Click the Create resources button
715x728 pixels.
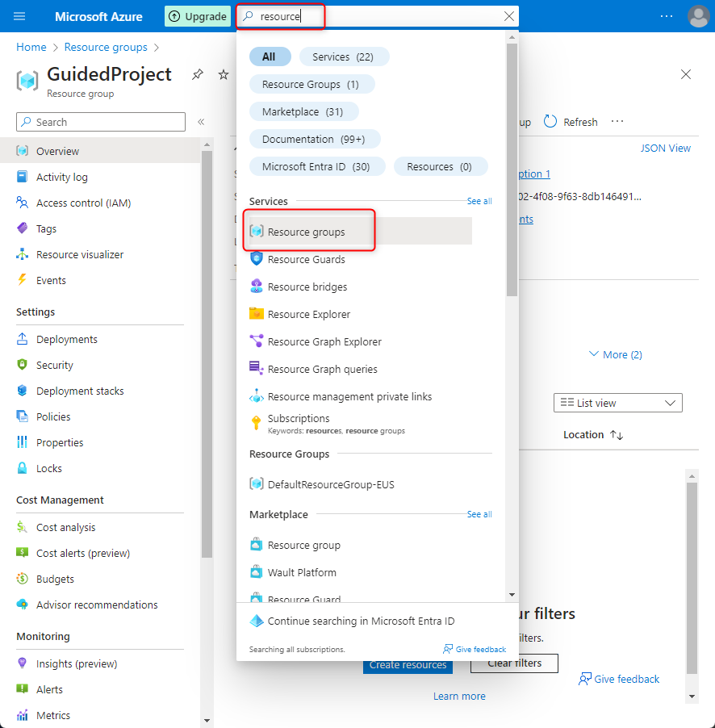(x=408, y=663)
